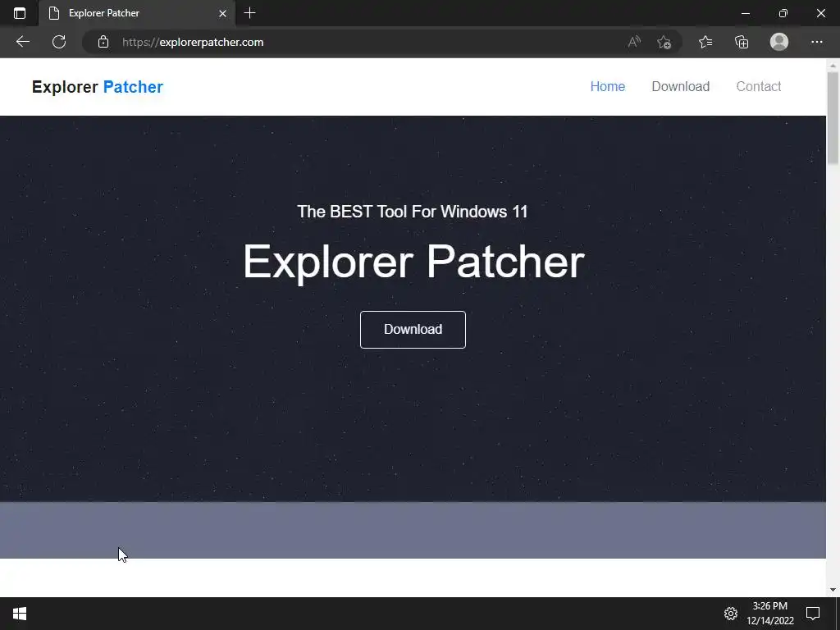Select the Explorer Patcher browser tab
Screen dimensions: 840x630
coord(137,13)
